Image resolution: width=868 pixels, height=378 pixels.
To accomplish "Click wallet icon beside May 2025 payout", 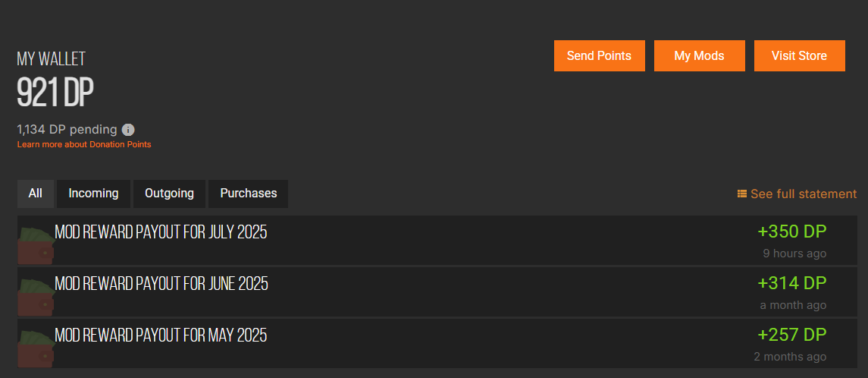I will 36,345.
